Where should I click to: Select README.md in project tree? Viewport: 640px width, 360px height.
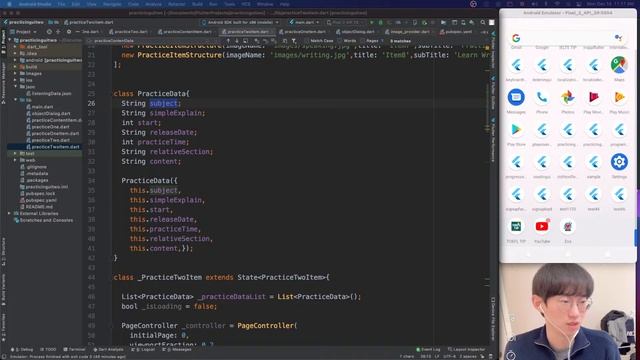pyautogui.click(x=39, y=207)
